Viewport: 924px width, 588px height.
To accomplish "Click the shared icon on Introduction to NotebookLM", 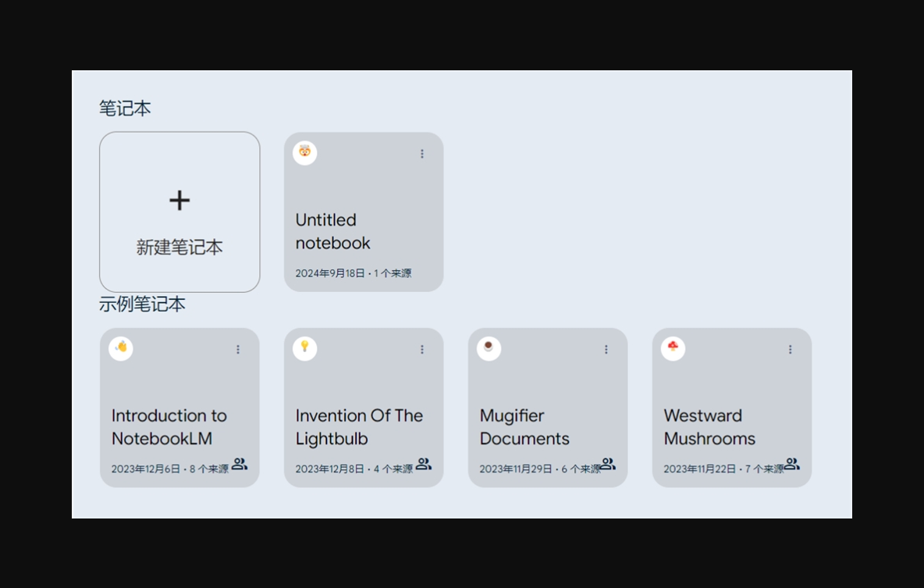I will [240, 465].
